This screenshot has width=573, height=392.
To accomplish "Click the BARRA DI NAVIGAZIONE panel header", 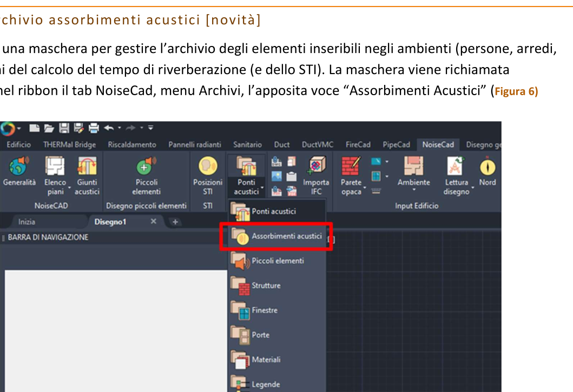I will coord(48,237).
